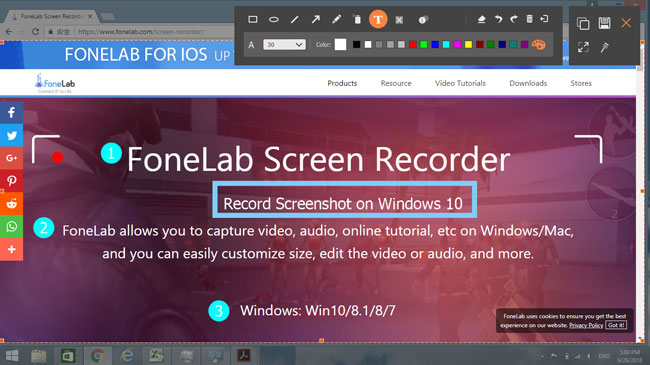The height and width of the screenshot is (365, 650).
Task: Open the Stores menu item
Action: tap(581, 83)
